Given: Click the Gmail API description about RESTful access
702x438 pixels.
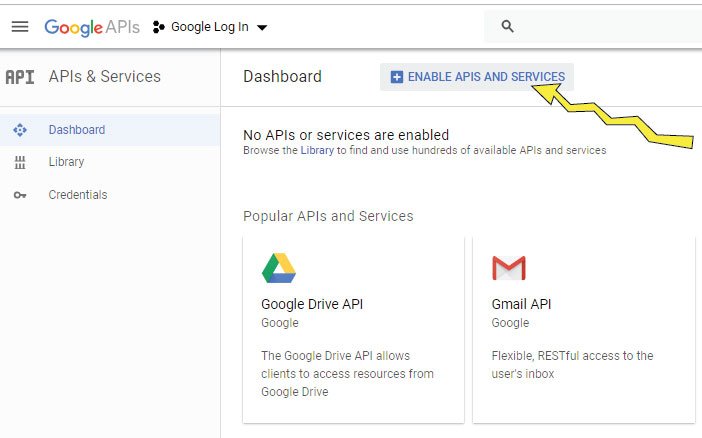Looking at the screenshot, I should tap(572, 365).
